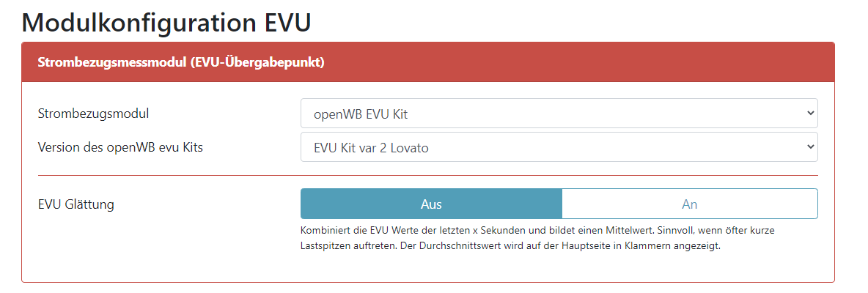Open the Version des openWB evu Kits dropdown
Screen dimensions: 868x293
[x=559, y=147]
